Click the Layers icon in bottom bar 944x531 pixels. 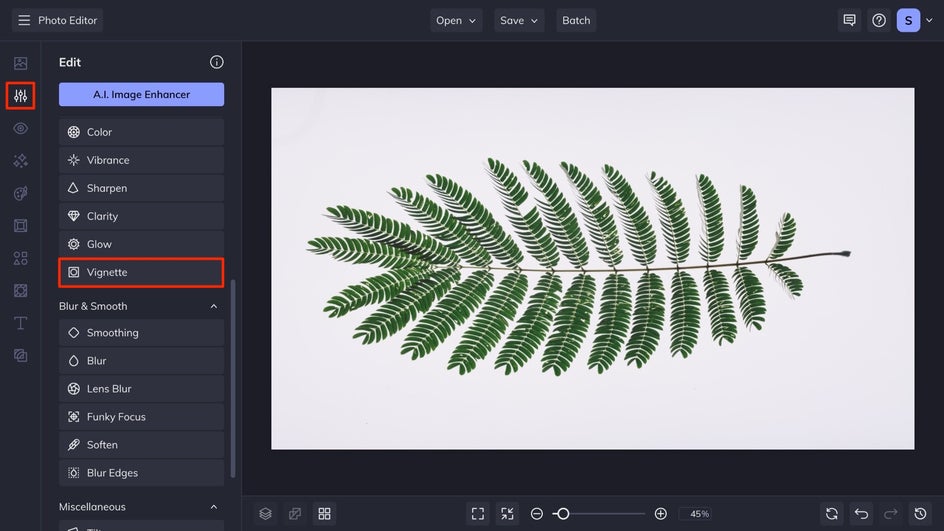pyautogui.click(x=265, y=514)
